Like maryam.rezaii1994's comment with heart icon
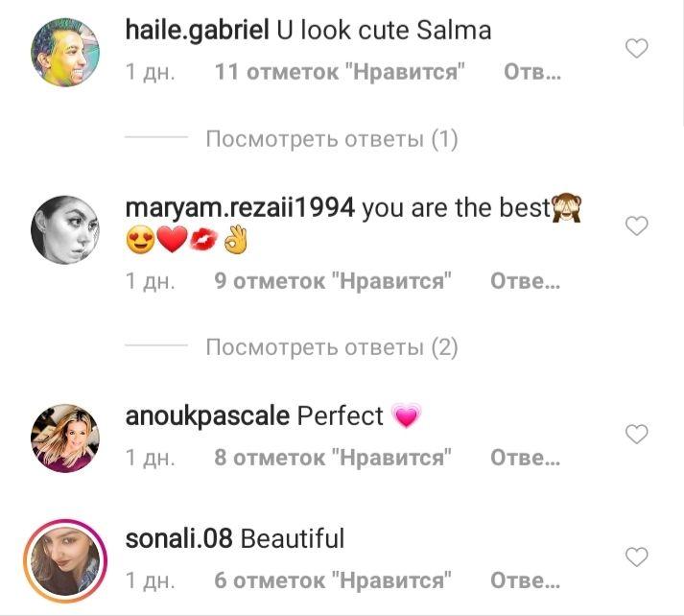The width and height of the screenshot is (684, 616). [636, 226]
